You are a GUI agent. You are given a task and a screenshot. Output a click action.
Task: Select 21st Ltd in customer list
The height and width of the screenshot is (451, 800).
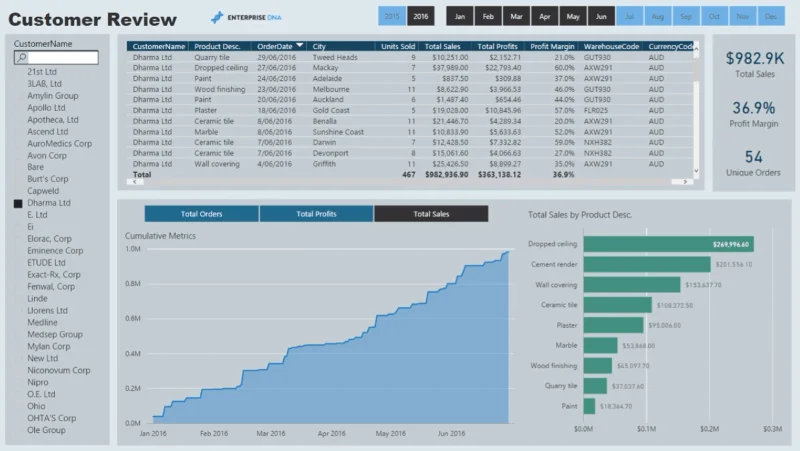pos(42,72)
